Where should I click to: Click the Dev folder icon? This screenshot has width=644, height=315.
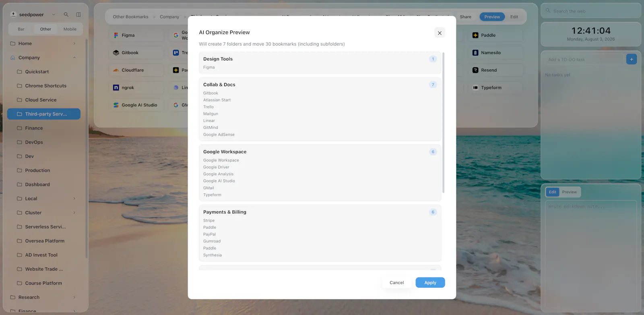coord(19,156)
